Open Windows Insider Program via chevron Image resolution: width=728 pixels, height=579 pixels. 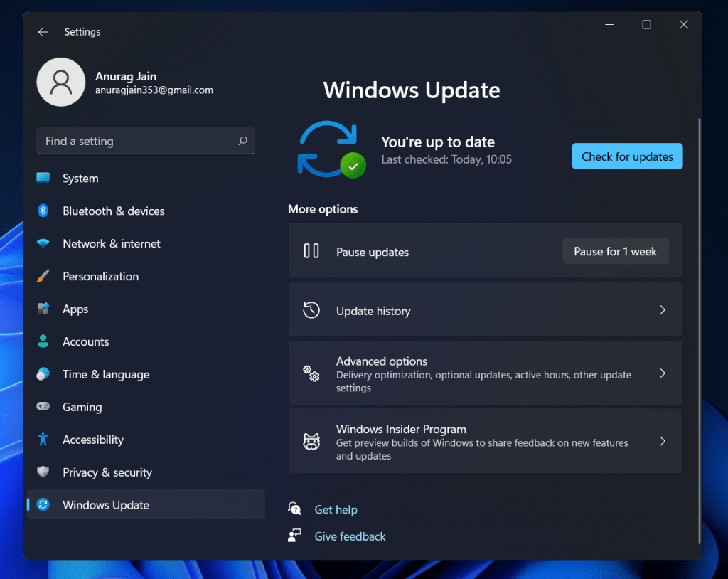tap(663, 441)
